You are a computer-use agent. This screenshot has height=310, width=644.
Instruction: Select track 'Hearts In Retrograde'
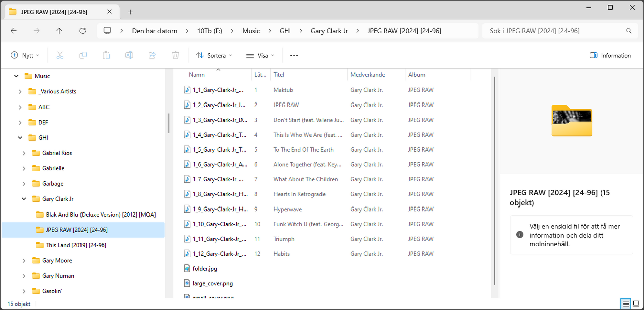click(299, 194)
